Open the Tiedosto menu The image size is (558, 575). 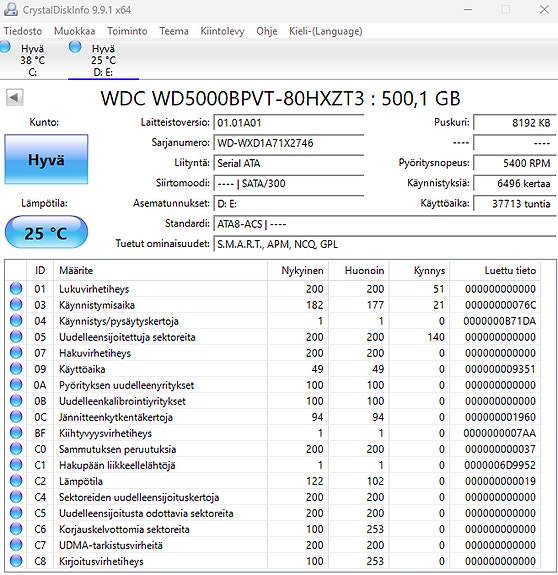coord(23,31)
